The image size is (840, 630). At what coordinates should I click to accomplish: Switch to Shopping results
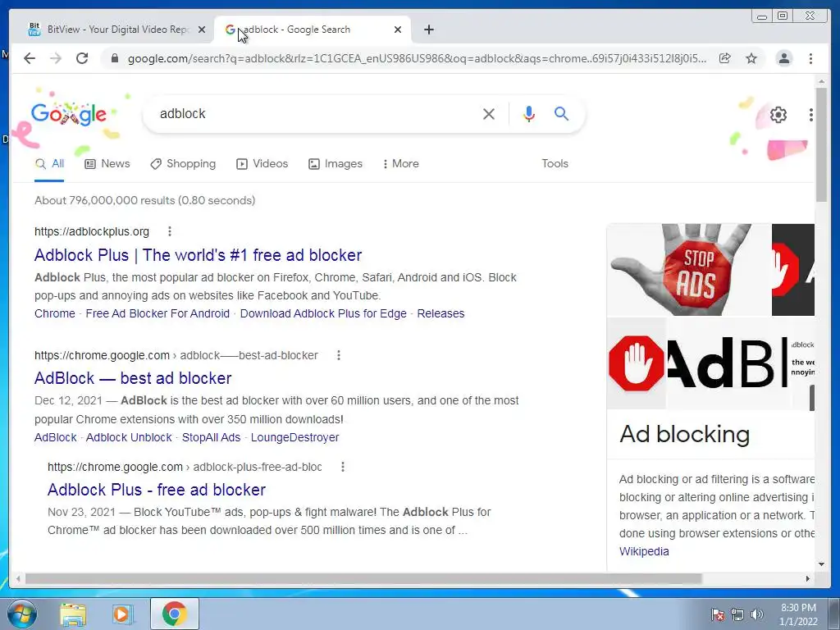click(183, 164)
